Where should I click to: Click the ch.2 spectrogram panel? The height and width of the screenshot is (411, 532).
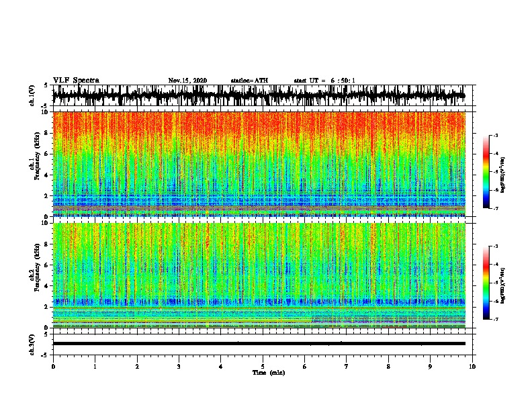[259, 275]
